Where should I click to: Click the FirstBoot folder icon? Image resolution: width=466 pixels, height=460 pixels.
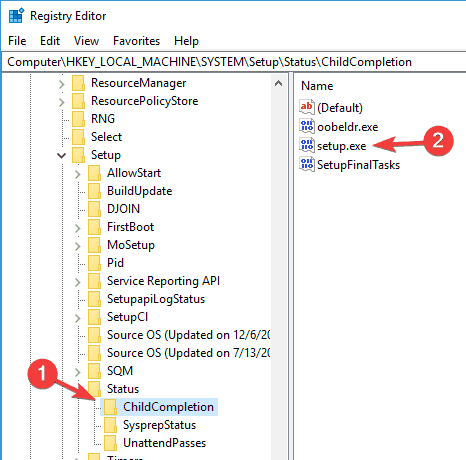[94, 227]
